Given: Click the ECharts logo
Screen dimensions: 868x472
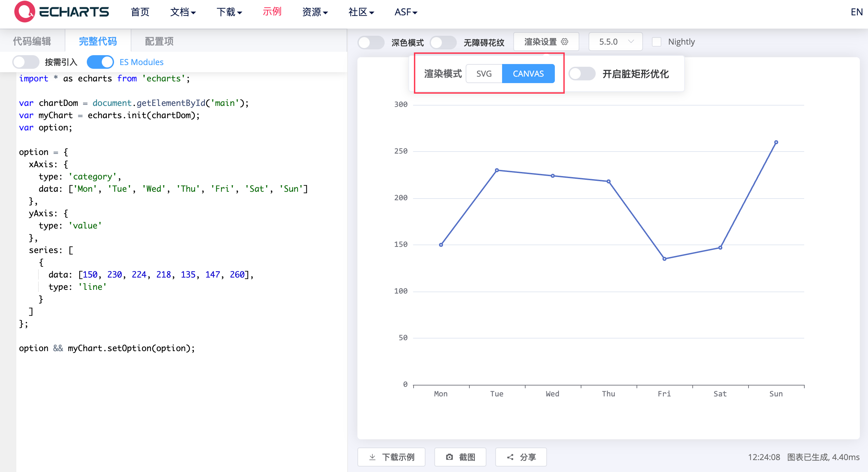Looking at the screenshot, I should click(61, 12).
